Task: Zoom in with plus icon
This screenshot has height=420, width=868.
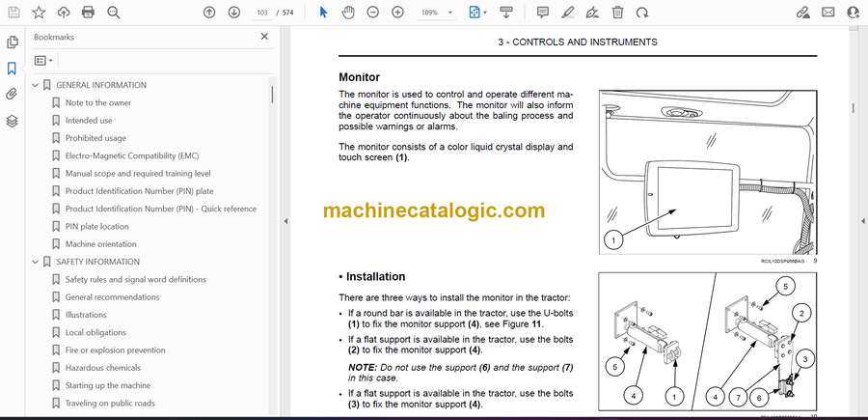Action: click(x=398, y=13)
